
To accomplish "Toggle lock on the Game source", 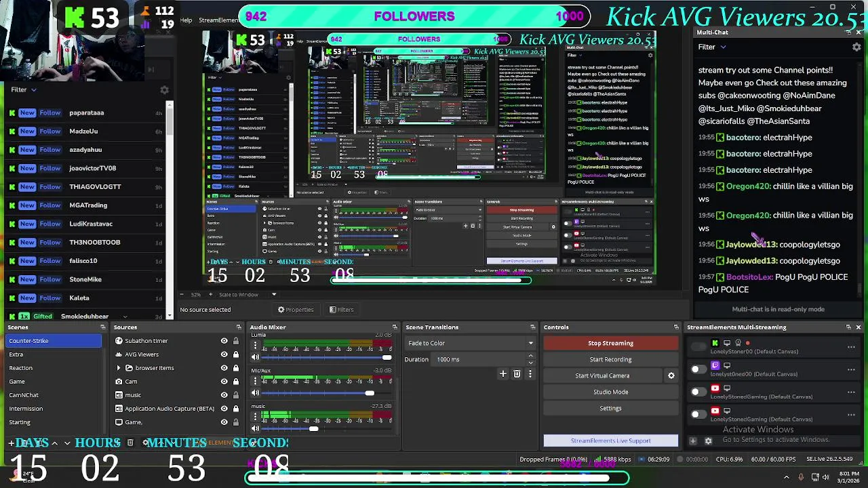I will tap(236, 422).
